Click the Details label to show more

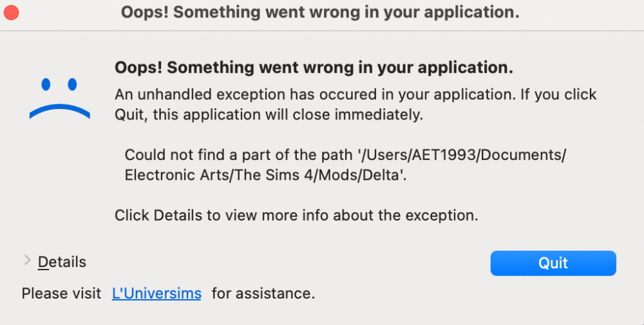pyautogui.click(x=62, y=262)
